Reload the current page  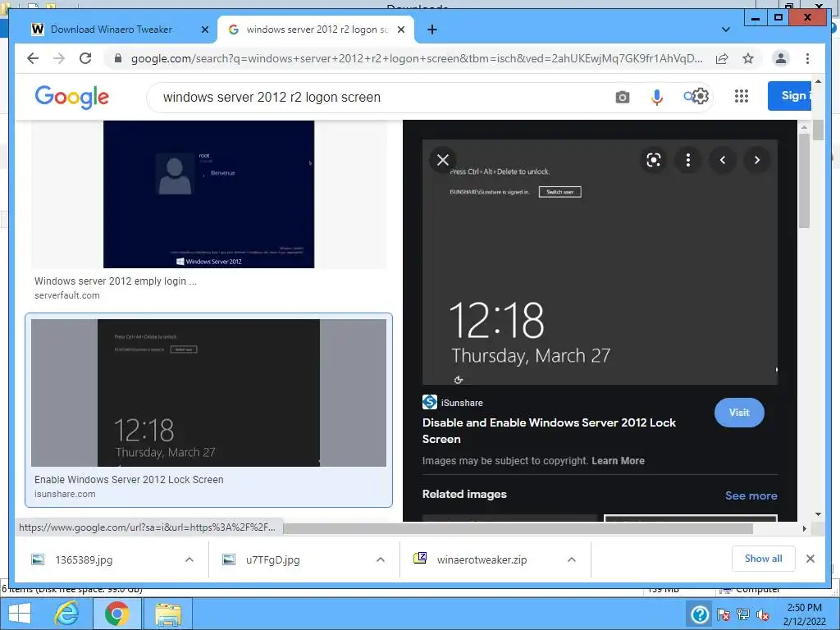tap(85, 58)
